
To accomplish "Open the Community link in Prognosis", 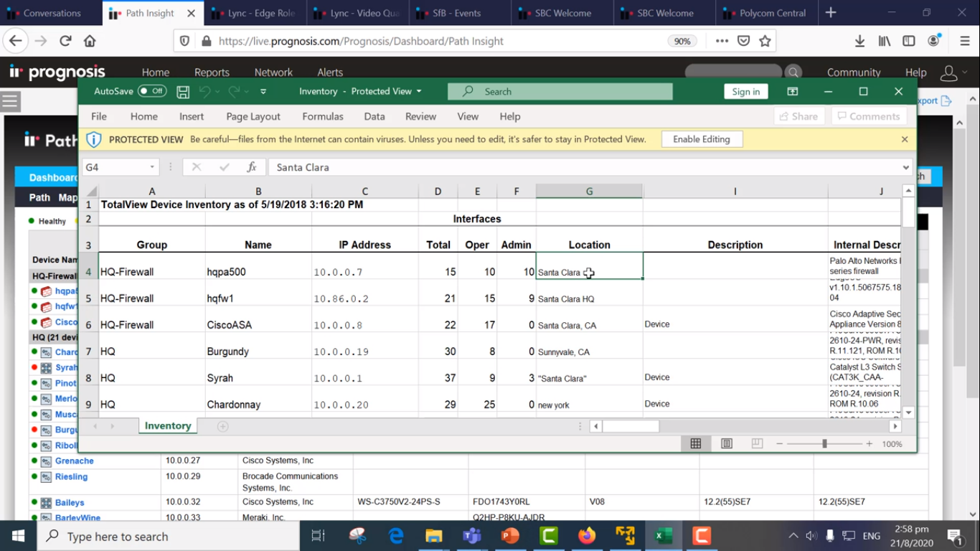I will point(854,72).
